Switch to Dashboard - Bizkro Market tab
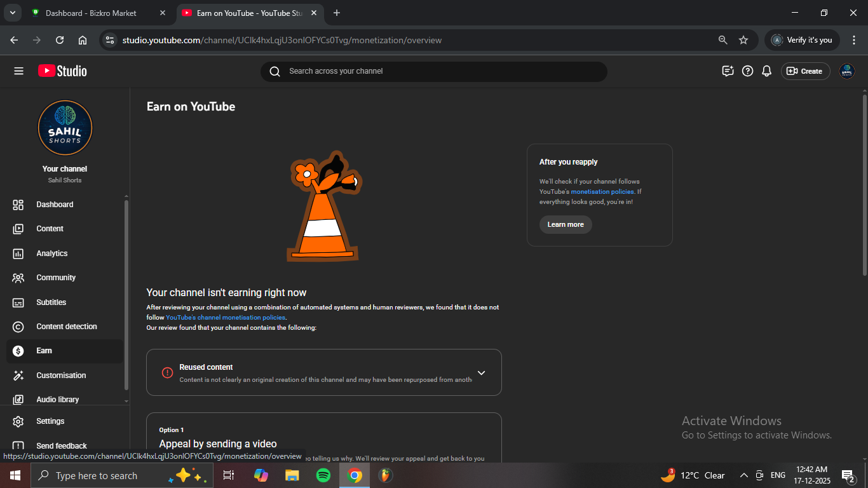This screenshot has width=868, height=488. pyautogui.click(x=91, y=13)
